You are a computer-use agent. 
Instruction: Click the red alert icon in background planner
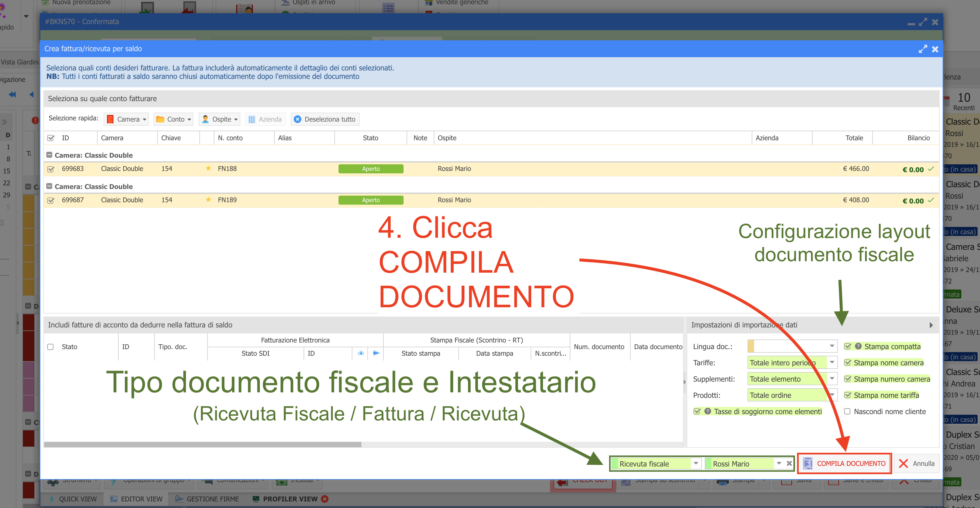tap(35, 120)
